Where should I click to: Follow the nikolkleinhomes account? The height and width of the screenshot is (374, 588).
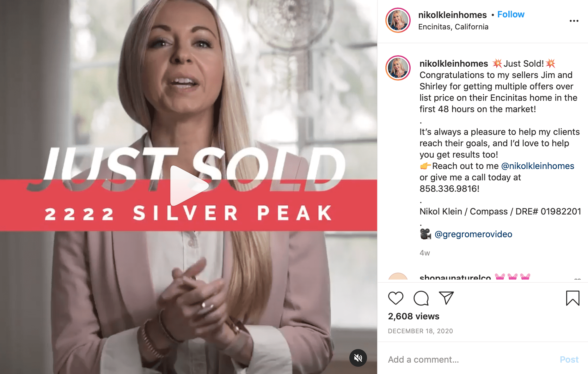point(511,15)
